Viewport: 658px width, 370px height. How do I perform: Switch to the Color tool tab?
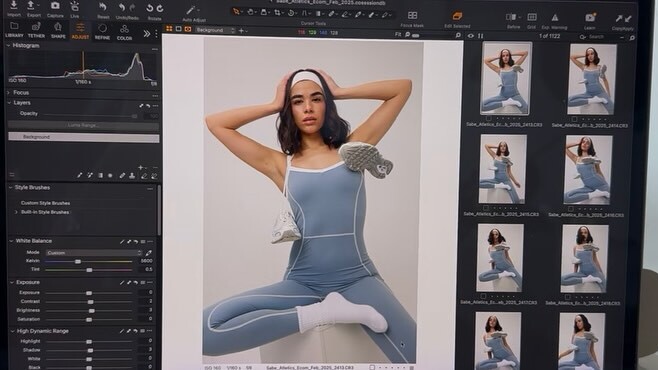124,32
